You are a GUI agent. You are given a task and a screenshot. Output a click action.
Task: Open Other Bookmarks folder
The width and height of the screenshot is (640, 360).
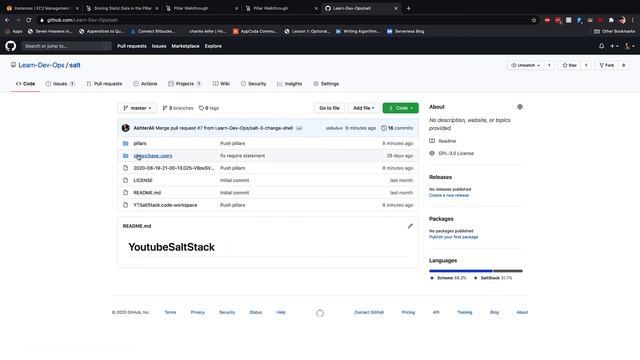614,31
